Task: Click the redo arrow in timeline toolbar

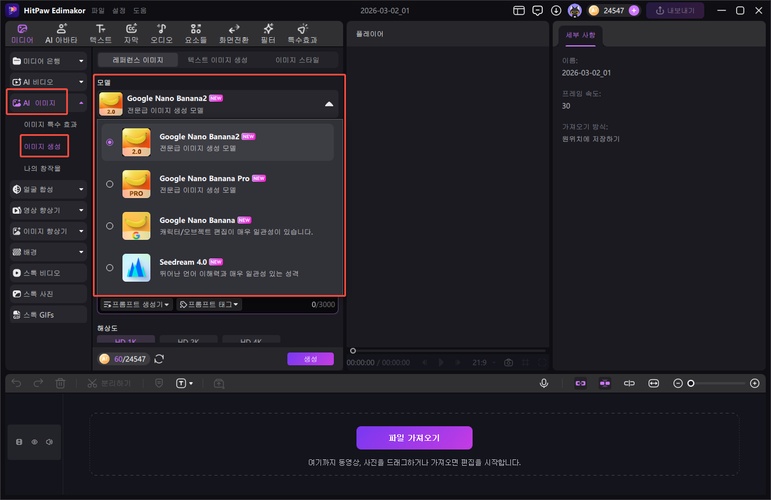Action: click(38, 383)
